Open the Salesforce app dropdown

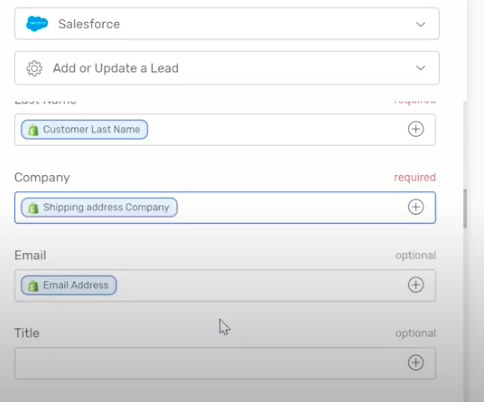[x=227, y=24]
